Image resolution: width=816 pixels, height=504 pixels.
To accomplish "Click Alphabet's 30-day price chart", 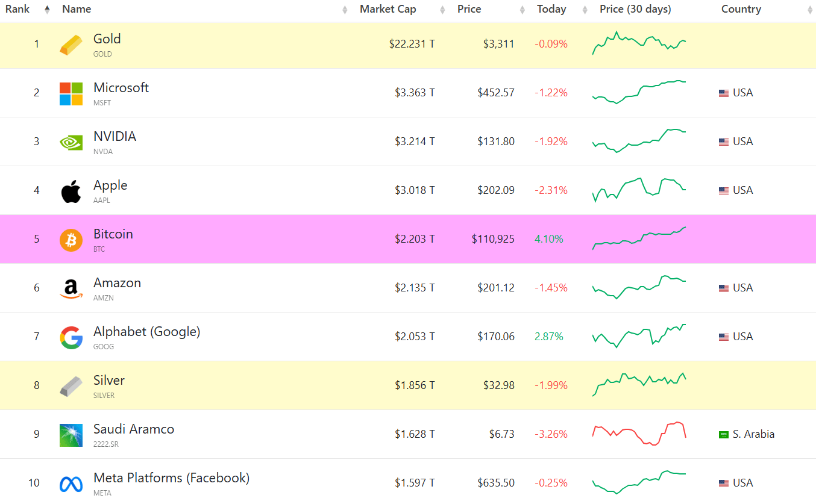I will tap(639, 336).
